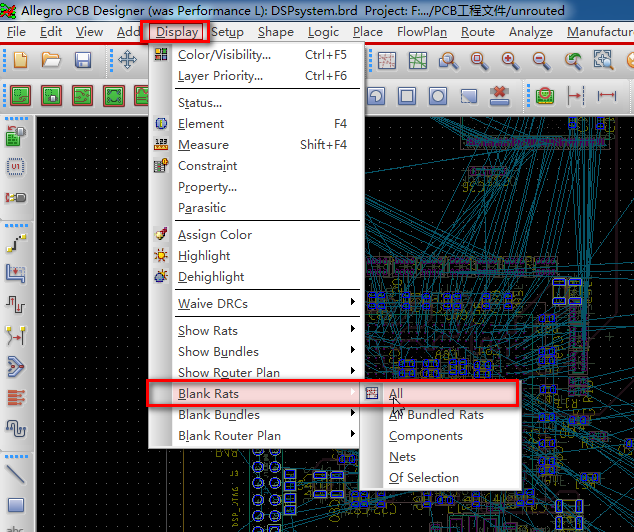Select Nets in Blank Rats submenu
Image resolution: width=634 pixels, height=532 pixels.
pyautogui.click(x=439, y=457)
